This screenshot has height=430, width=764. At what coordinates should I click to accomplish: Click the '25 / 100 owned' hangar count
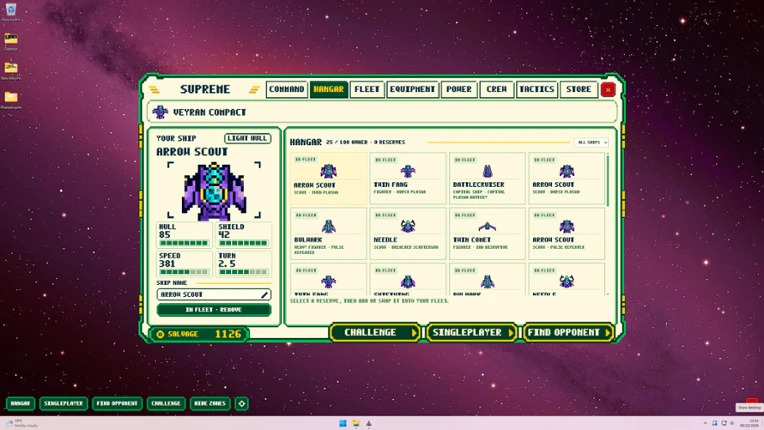tap(347, 142)
